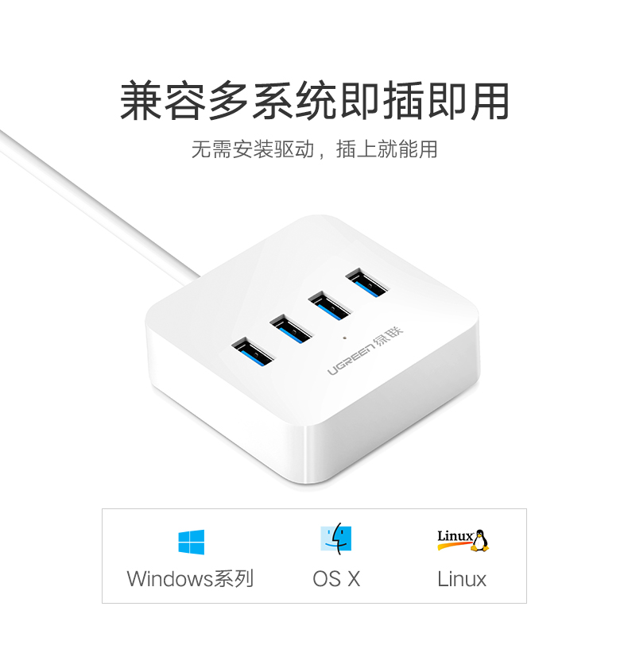Select the first USB port nearest the front

point(253,352)
